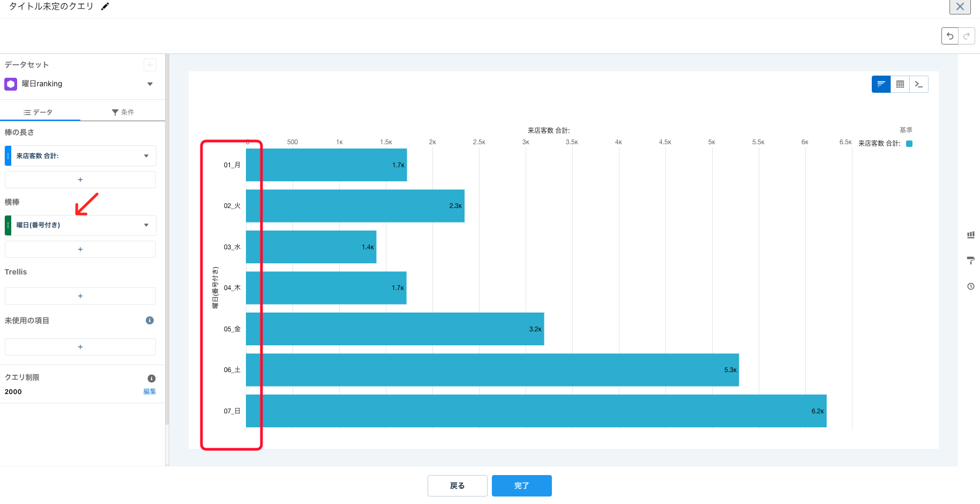
Task: Add a new dataset with plus icon
Action: tap(150, 65)
